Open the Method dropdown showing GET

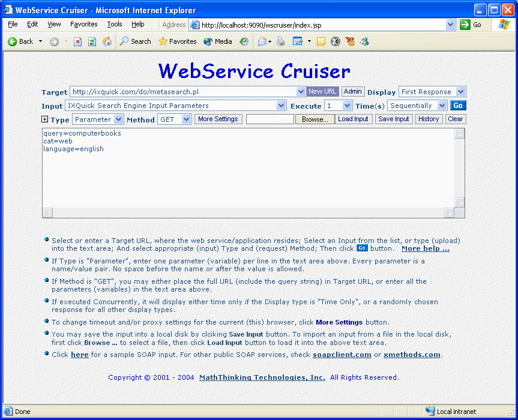(x=186, y=119)
